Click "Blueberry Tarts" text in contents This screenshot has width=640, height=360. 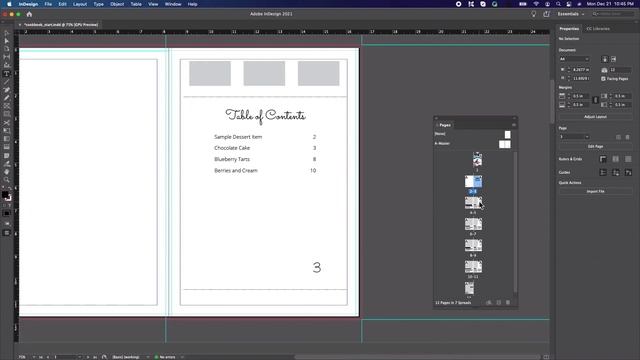pyautogui.click(x=232, y=159)
